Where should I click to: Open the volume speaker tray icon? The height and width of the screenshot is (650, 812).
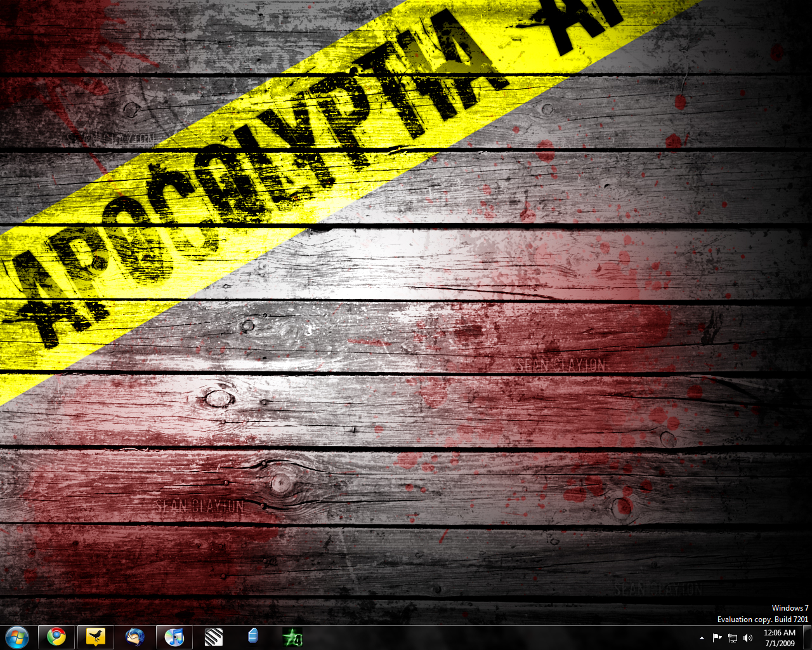(x=748, y=637)
